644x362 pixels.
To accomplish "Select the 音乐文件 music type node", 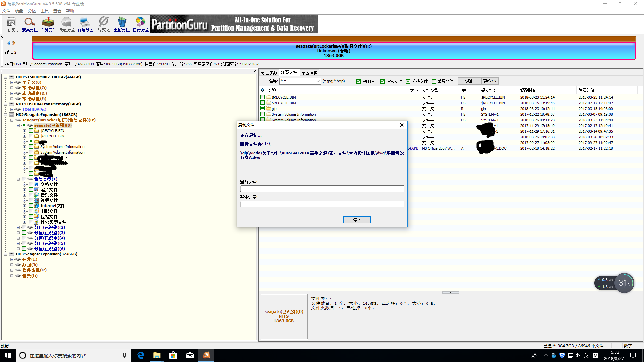I will 49,195.
